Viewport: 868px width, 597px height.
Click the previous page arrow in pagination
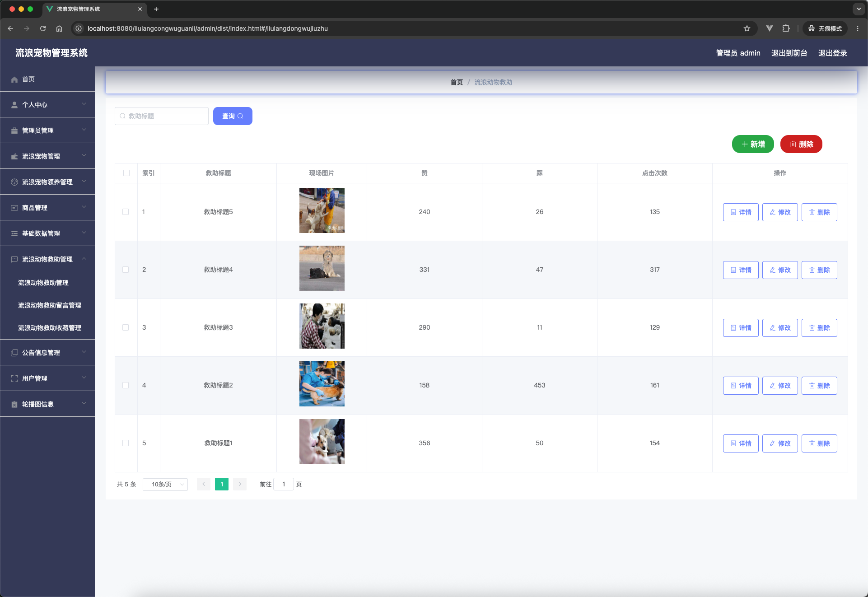click(204, 484)
